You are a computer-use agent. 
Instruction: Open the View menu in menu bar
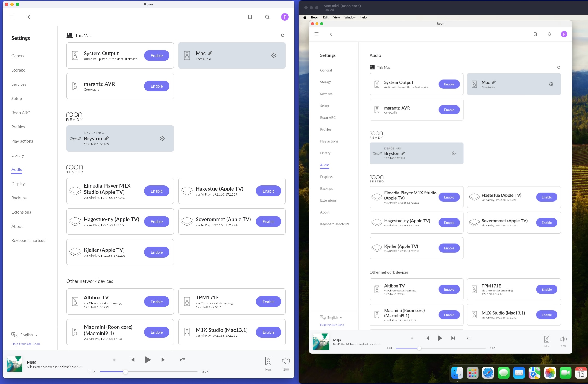click(x=336, y=17)
